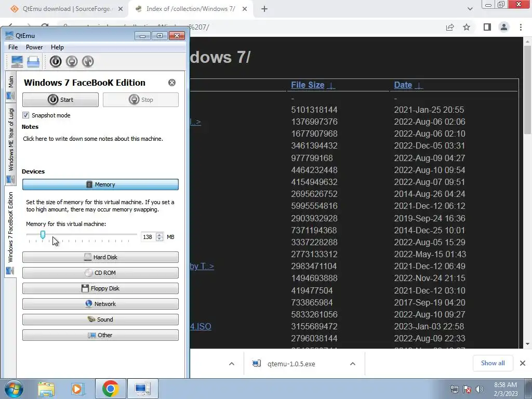This screenshot has width=532, height=399.
Task: Sort listing by File Size header
Action: coord(308,85)
